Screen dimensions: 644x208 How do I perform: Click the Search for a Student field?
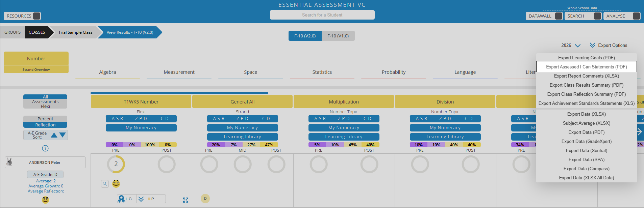click(322, 15)
